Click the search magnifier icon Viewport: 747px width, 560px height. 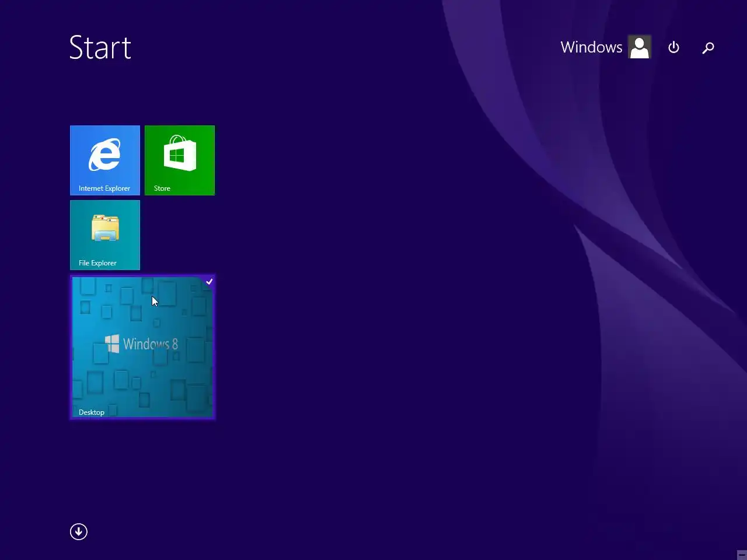click(x=708, y=47)
